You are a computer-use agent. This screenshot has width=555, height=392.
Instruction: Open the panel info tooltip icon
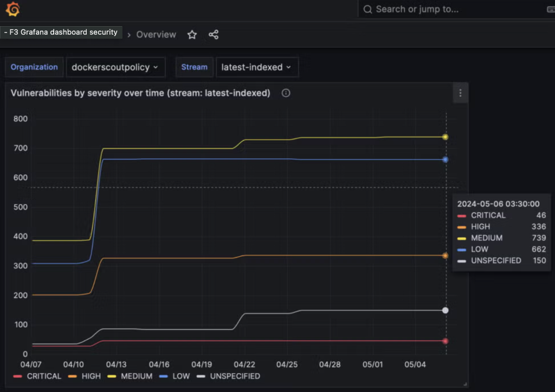pyautogui.click(x=286, y=93)
